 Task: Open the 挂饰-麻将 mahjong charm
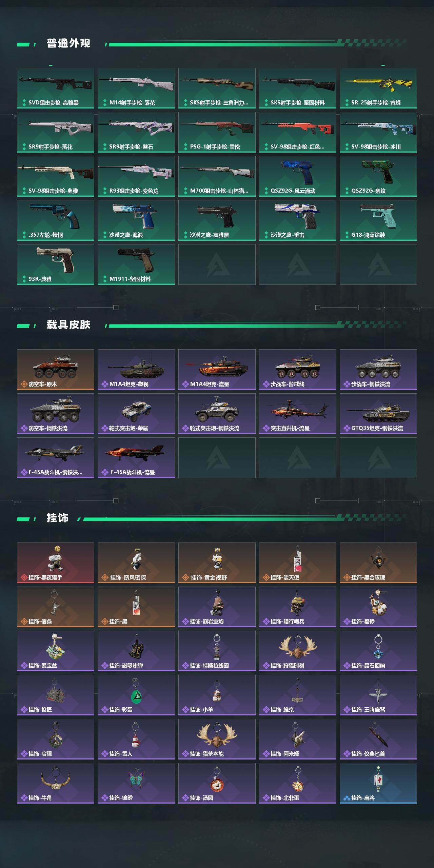click(x=378, y=783)
